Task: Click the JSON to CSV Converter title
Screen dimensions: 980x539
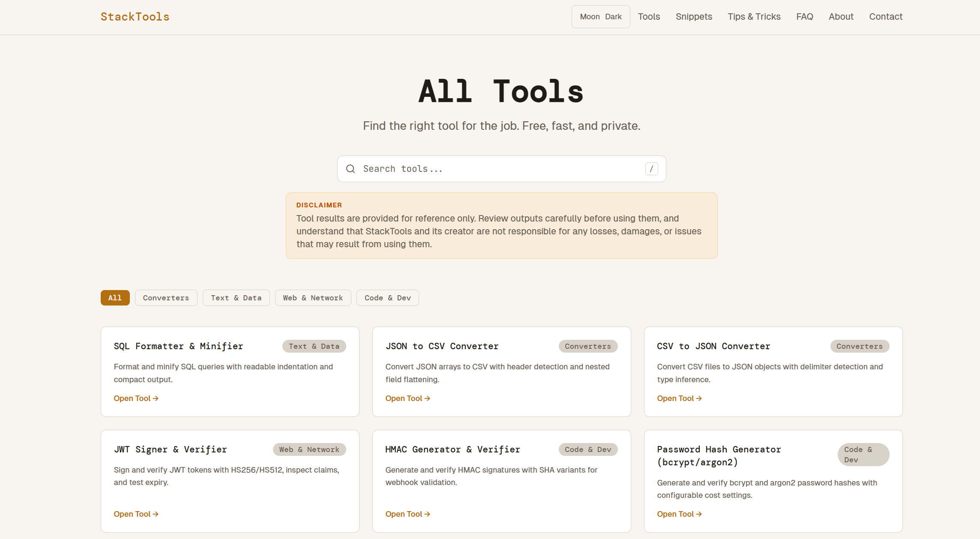Action: tap(442, 346)
